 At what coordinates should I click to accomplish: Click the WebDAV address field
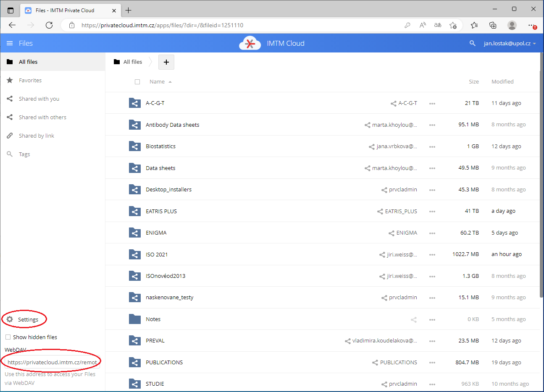[x=52, y=362]
